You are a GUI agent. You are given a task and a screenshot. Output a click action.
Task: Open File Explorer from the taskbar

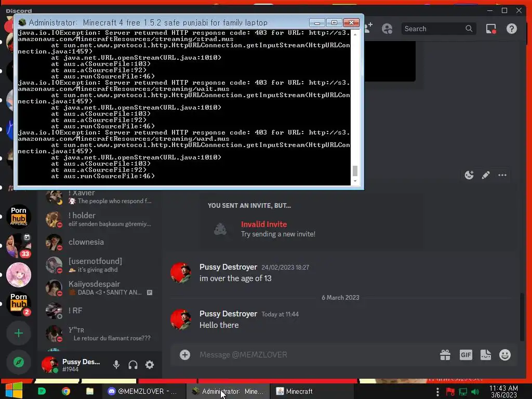[x=89, y=391]
